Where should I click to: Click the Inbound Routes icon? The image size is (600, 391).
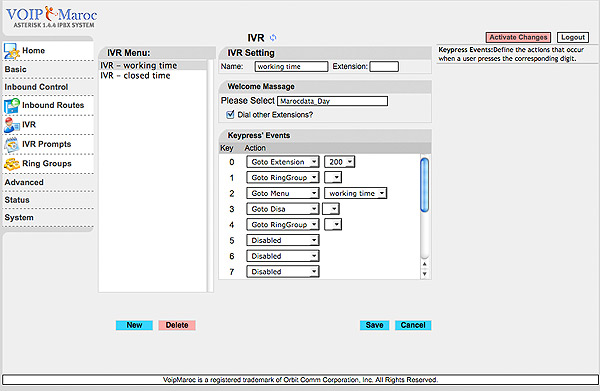11,106
